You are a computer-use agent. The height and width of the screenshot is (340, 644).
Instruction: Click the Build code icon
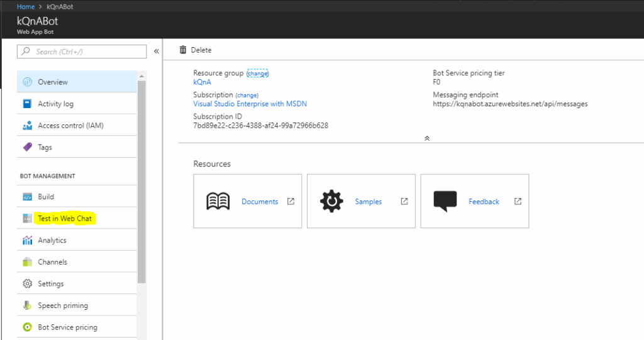click(27, 197)
